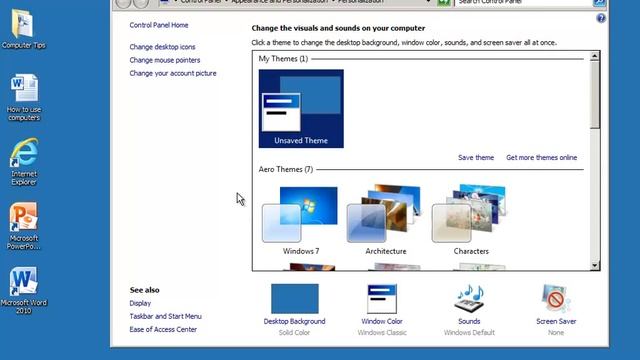Open the Screen Saver settings icon
640x360 pixels.
tap(556, 299)
